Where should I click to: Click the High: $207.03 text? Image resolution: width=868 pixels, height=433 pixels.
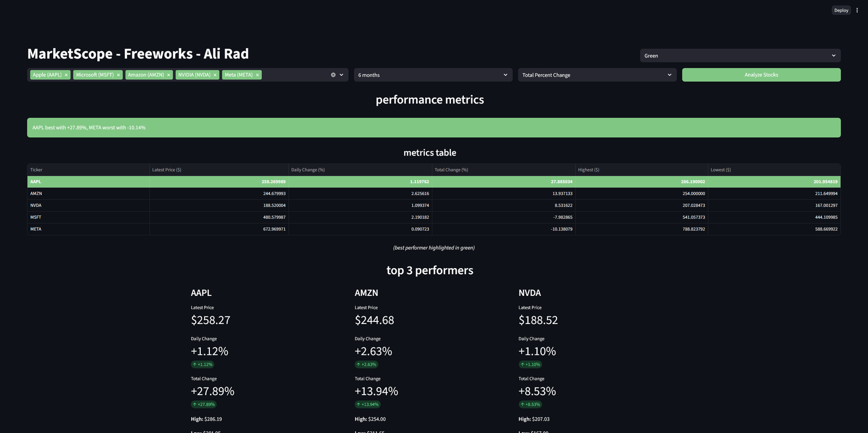coord(534,419)
